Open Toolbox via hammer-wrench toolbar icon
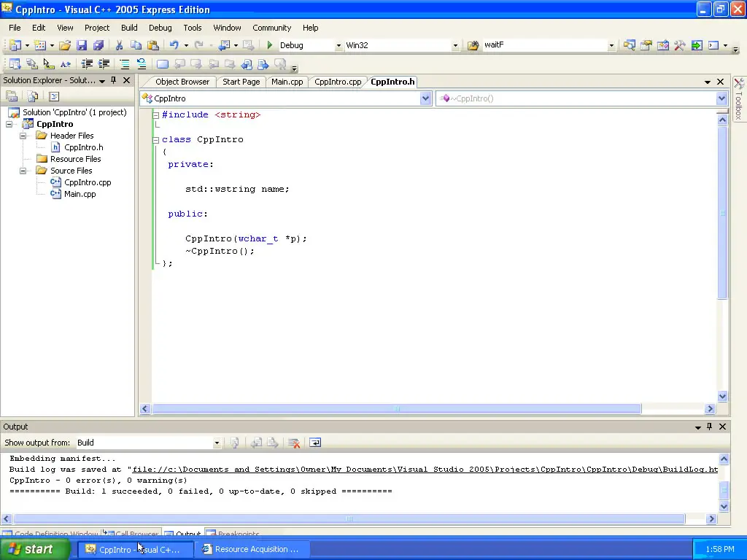The height and width of the screenshot is (560, 747). click(x=680, y=45)
